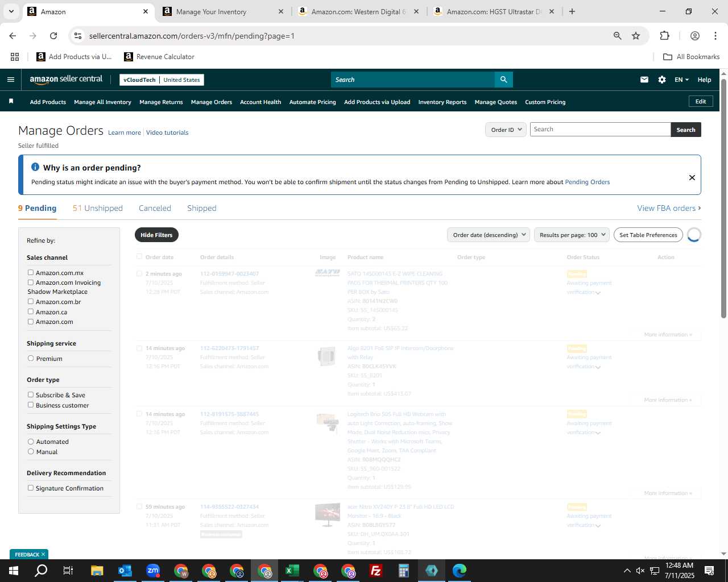Screen dimensions: 728x582
Task: Check Amazon.com Invoicing Shadow Marketplace filter
Action: pos(31,282)
